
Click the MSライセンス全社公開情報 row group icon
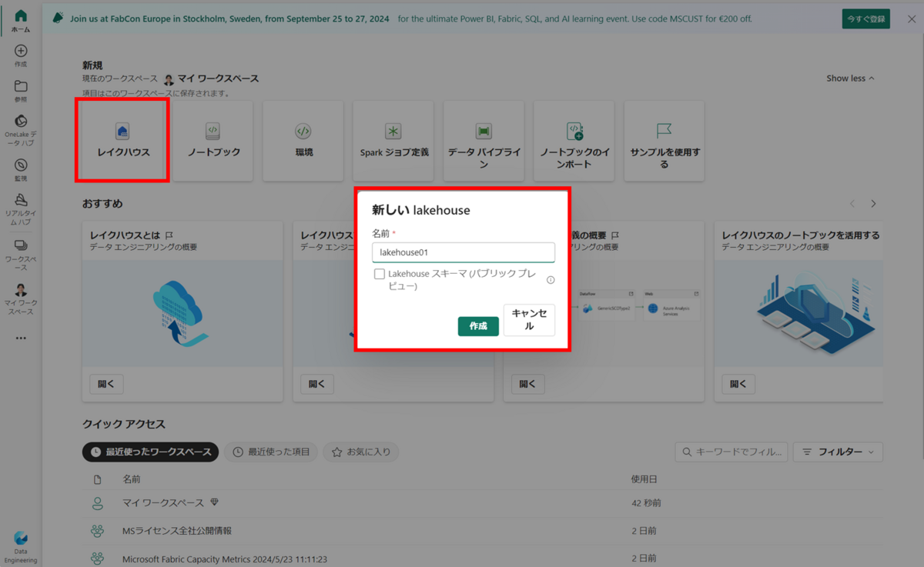click(97, 531)
